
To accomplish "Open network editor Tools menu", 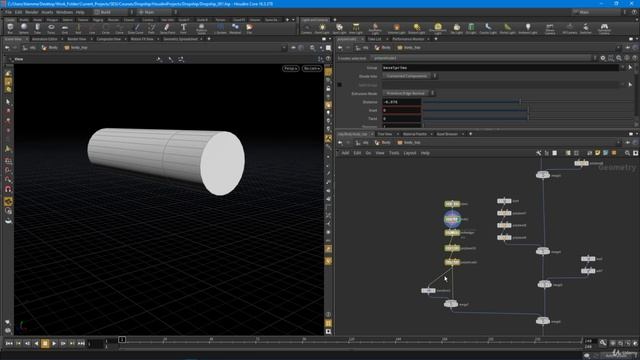I will 393,153.
